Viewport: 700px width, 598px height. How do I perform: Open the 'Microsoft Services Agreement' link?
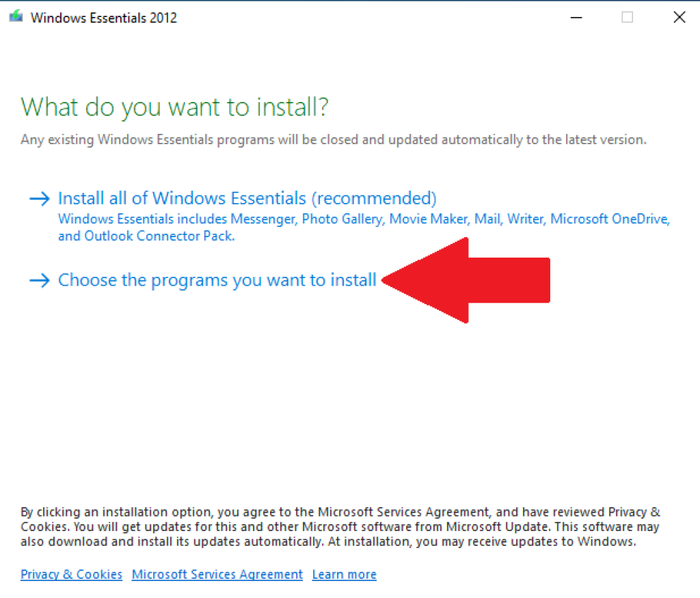click(217, 574)
